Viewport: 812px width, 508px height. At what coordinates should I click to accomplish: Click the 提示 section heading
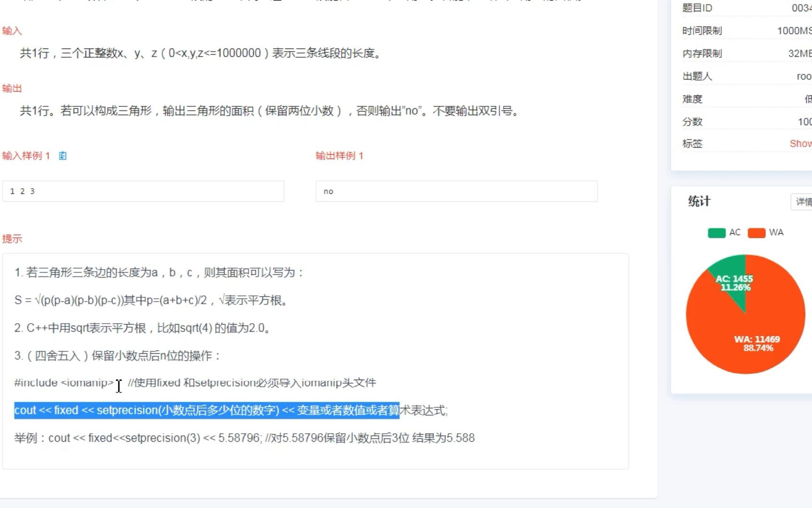click(12, 239)
